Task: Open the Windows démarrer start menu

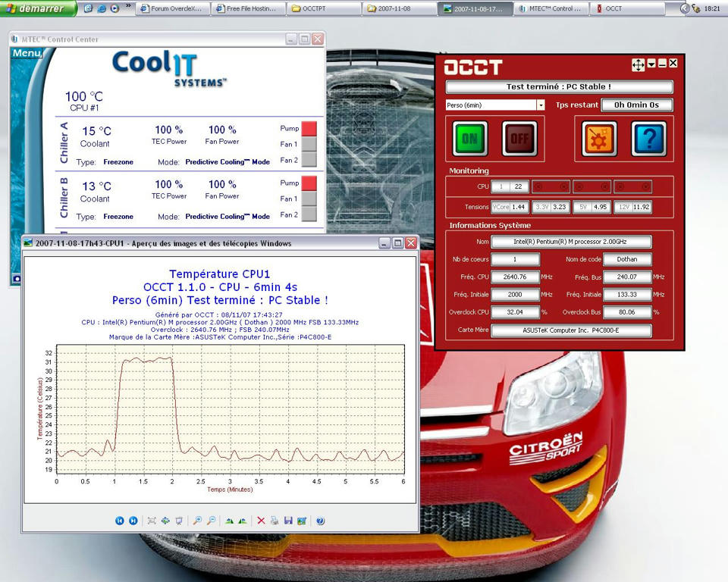Action: (37, 8)
